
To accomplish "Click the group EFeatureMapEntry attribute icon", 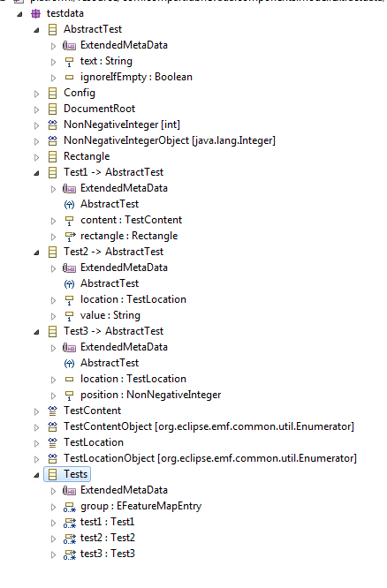I will pos(70,507).
